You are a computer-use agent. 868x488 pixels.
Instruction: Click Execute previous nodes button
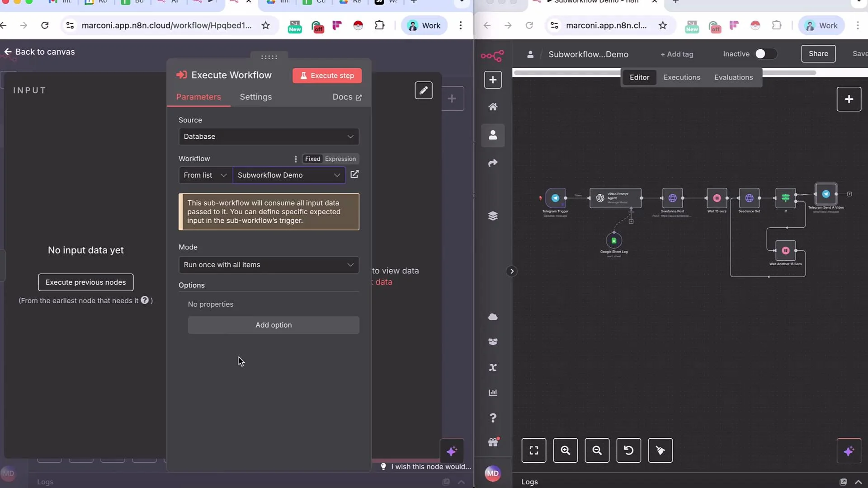[86, 282]
